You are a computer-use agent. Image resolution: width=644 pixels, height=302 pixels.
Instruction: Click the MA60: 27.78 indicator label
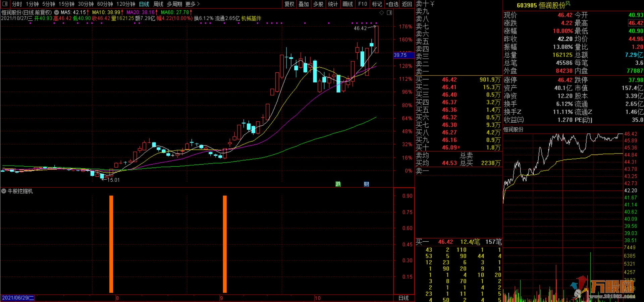tap(176, 12)
